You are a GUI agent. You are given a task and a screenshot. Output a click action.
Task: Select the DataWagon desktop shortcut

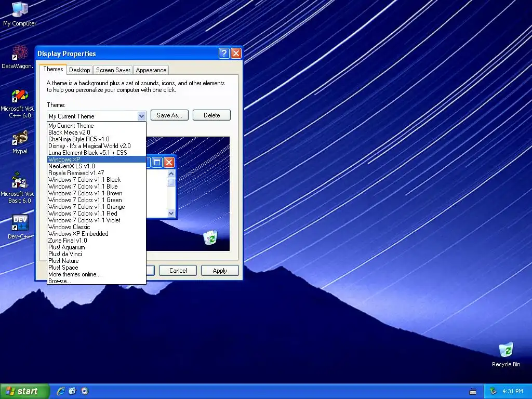[18, 57]
